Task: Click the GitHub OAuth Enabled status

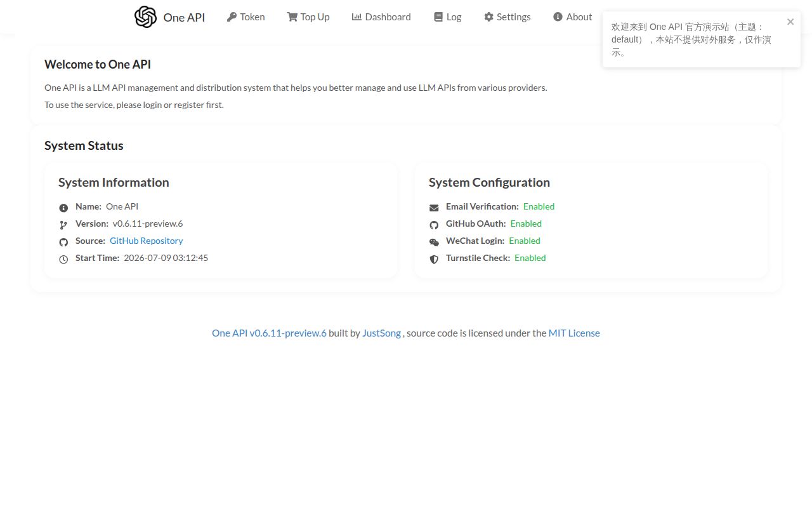Action: (x=526, y=224)
